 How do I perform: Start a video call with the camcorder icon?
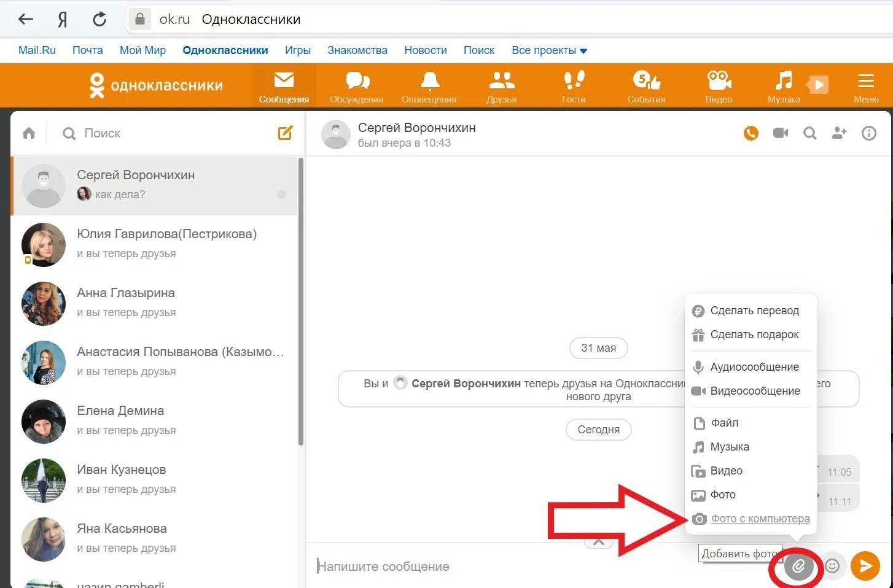click(781, 133)
